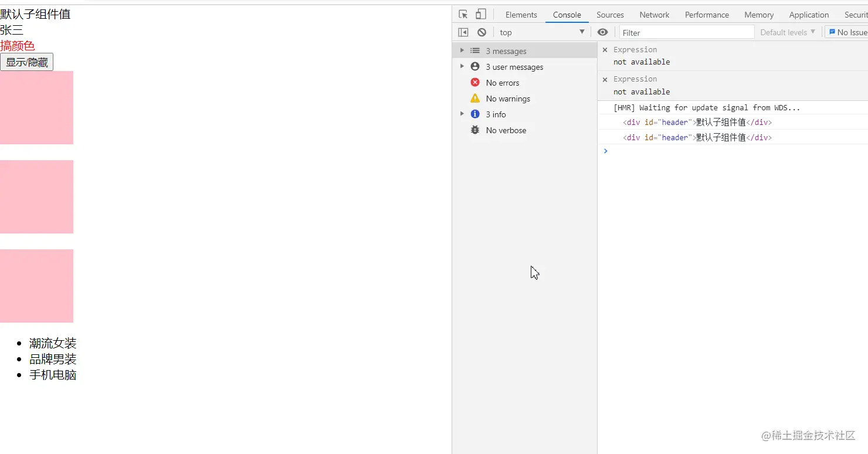Remove the first live Expression entry
The image size is (868, 454).
click(x=605, y=50)
